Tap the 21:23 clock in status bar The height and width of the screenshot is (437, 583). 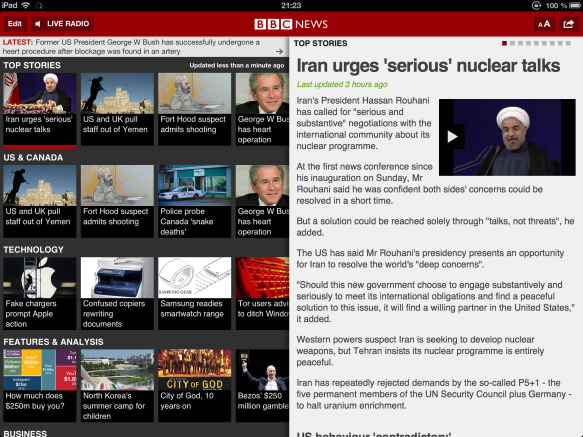(291, 5)
